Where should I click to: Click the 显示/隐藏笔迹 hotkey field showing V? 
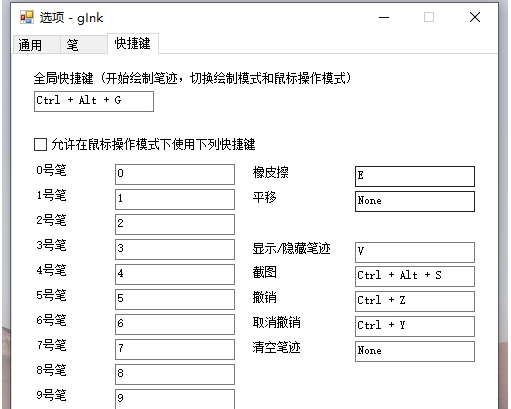click(415, 252)
